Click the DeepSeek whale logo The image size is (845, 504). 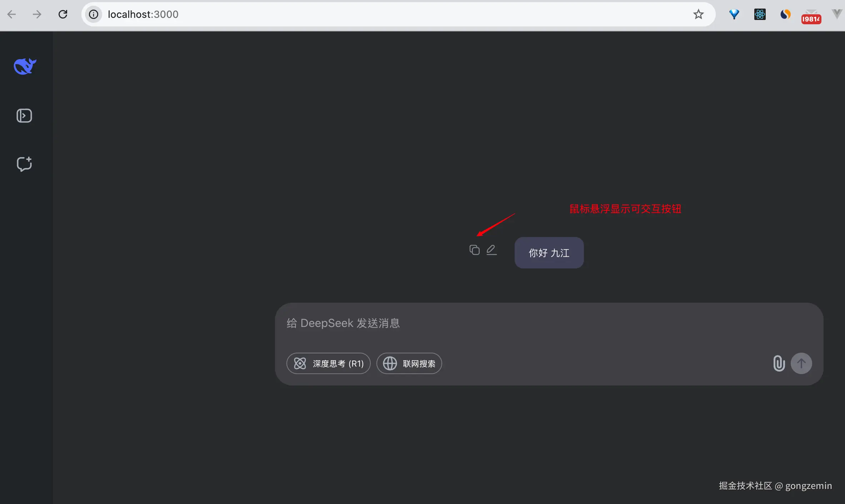click(x=25, y=66)
